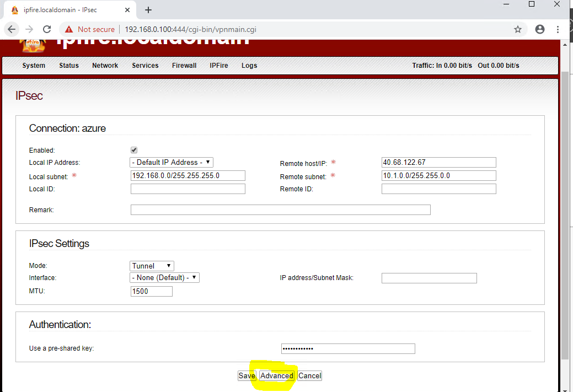
Task: Focus the Remote host/IP field
Action: pos(438,162)
